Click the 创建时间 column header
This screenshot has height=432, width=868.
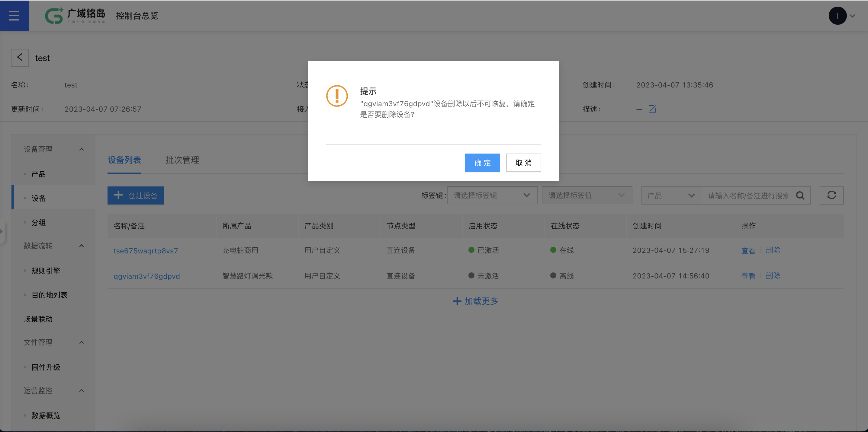coord(647,226)
